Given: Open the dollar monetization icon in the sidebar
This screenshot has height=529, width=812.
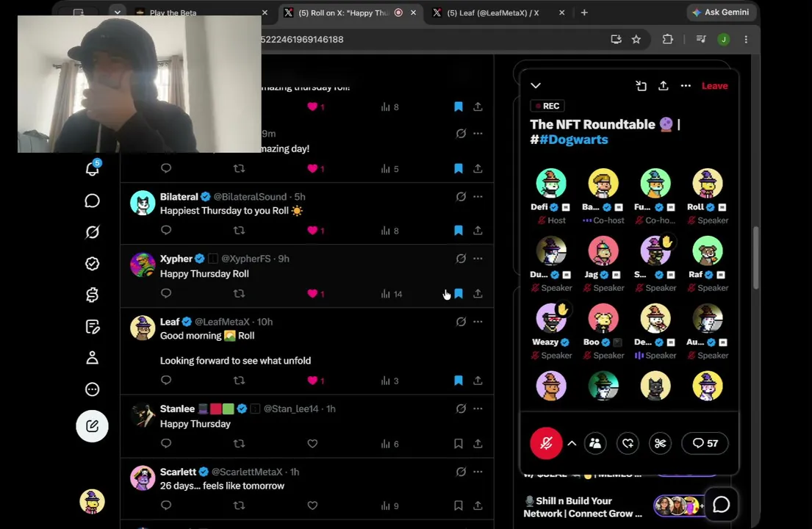Looking at the screenshot, I should point(92,295).
